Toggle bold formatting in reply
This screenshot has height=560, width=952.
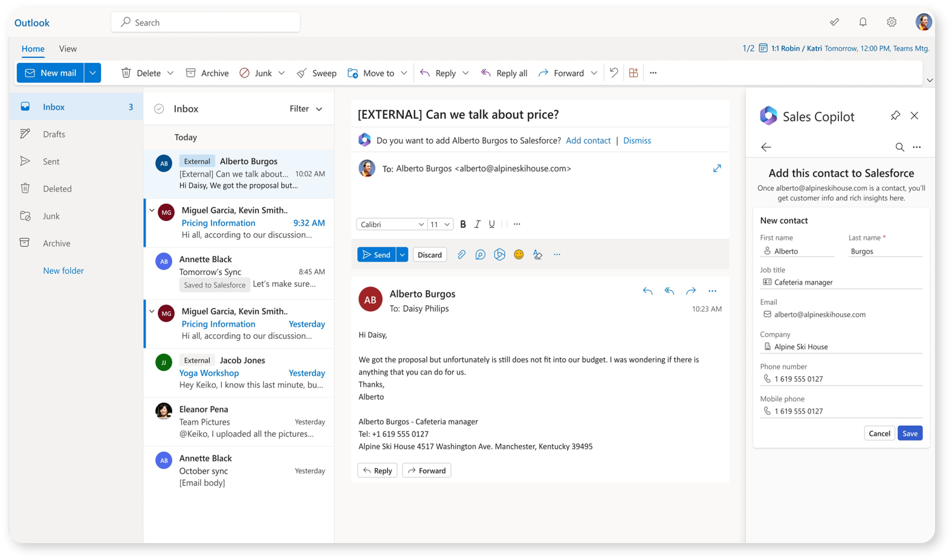coord(463,224)
